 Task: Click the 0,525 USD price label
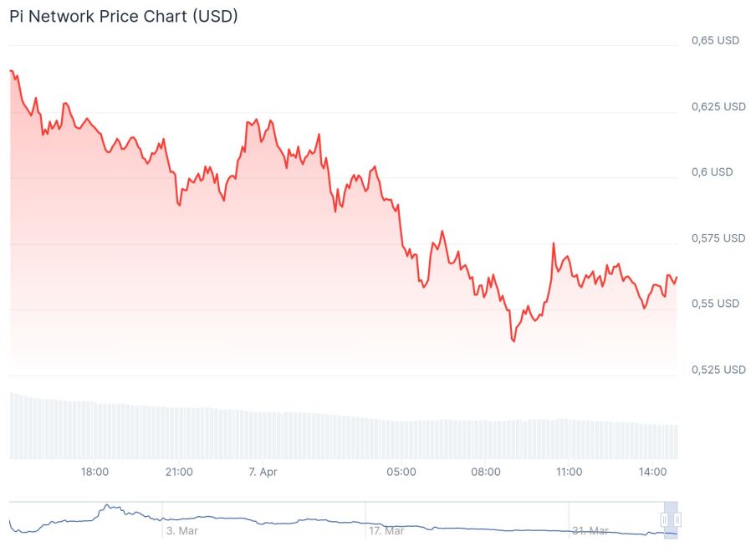point(718,370)
